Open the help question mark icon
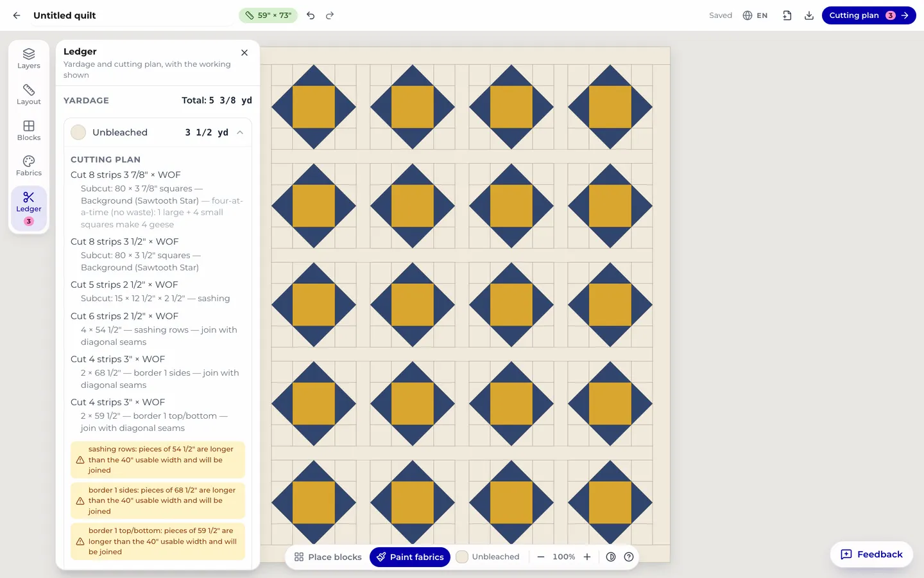Screen dimensions: 924x578 click(x=629, y=557)
